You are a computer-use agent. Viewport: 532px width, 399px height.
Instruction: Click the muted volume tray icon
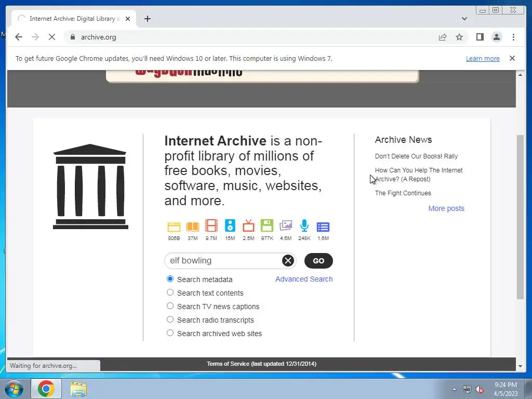(480, 389)
